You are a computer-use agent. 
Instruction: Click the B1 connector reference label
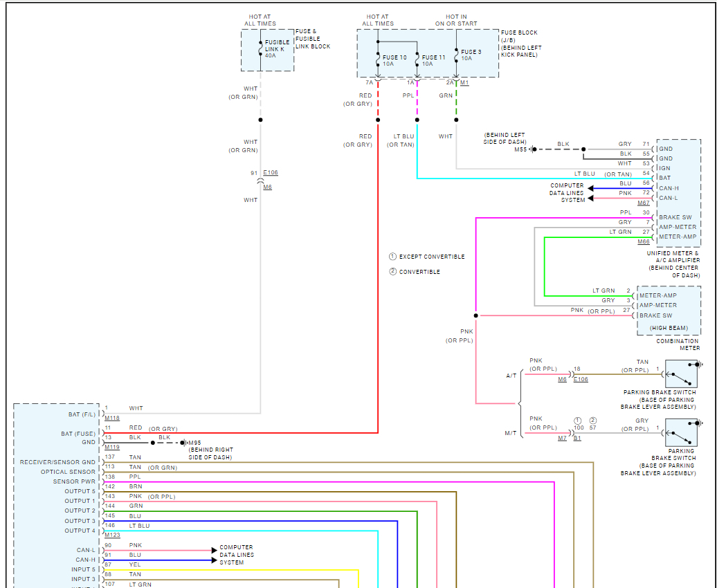pos(578,438)
